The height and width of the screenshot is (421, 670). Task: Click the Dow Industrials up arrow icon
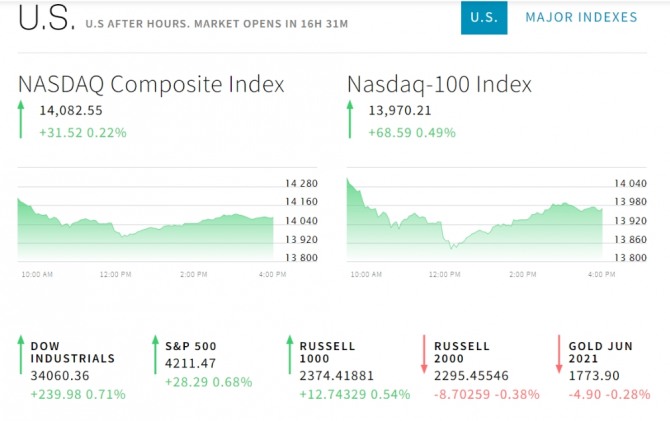(22, 356)
